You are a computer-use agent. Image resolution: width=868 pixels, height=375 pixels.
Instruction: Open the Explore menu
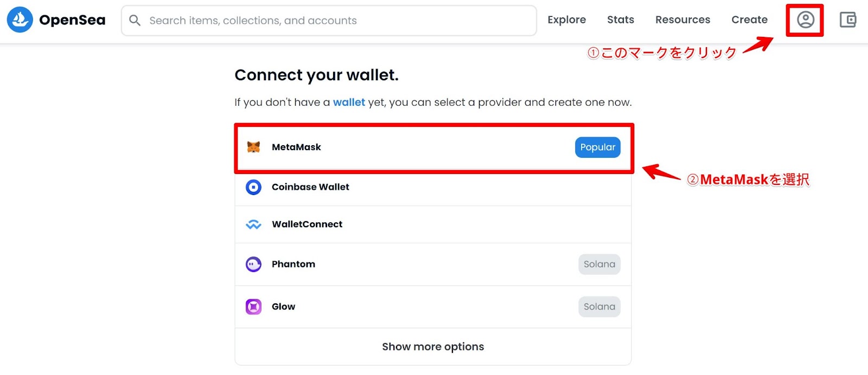(x=566, y=20)
